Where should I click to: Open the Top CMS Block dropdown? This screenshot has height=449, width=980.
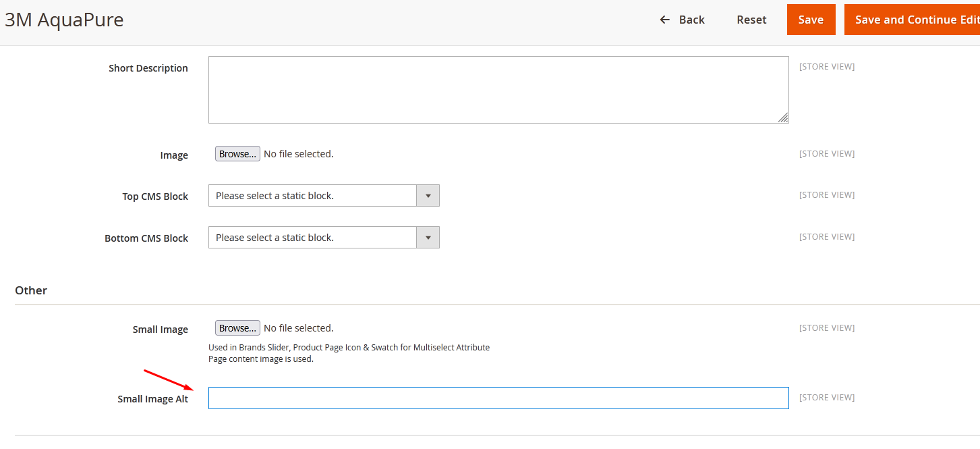click(324, 196)
